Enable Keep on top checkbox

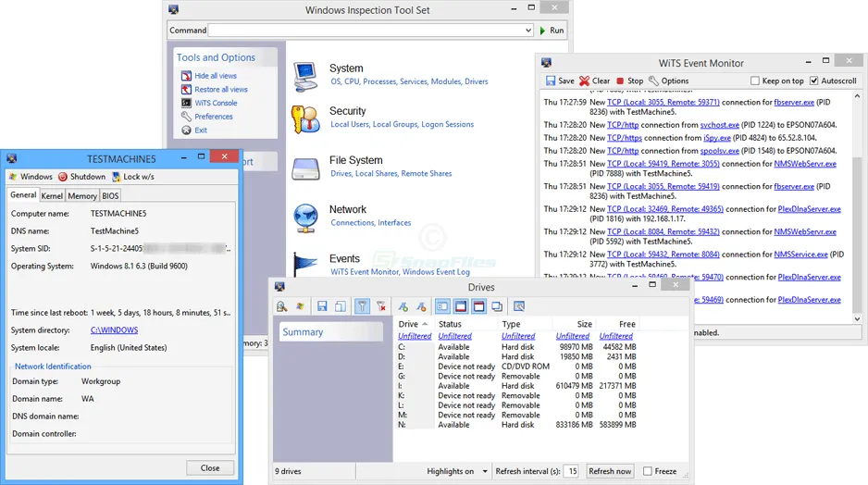[x=754, y=81]
